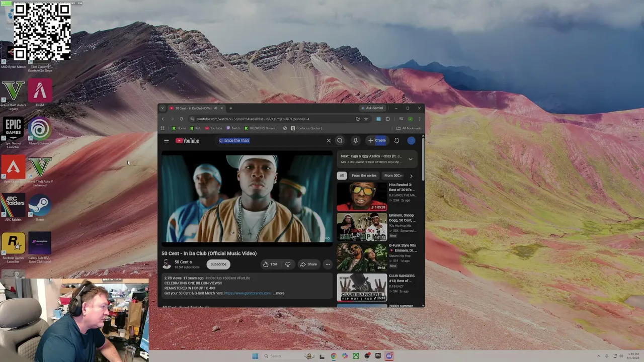The image size is (644, 362).
Task: Open Epic Games Launcher desktop icon
Action: [13, 133]
